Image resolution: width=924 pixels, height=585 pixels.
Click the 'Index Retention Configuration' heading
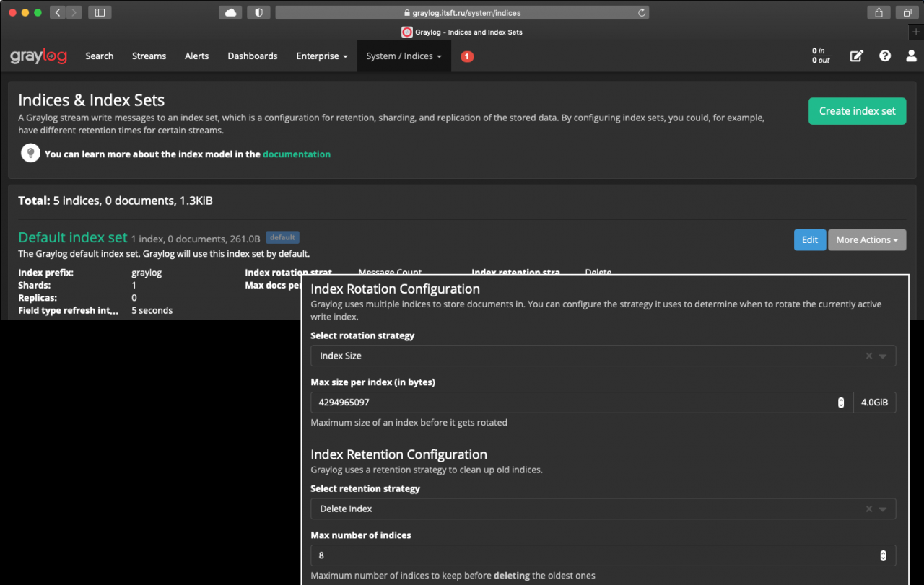click(399, 454)
